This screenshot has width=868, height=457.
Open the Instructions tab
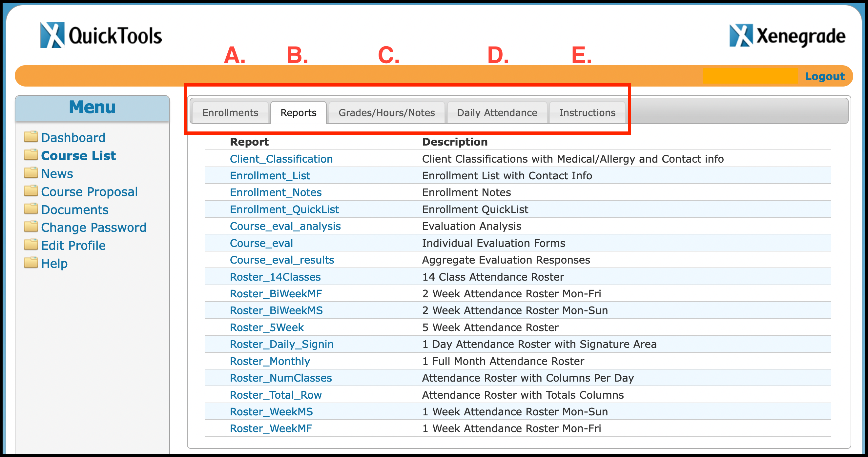tap(587, 112)
